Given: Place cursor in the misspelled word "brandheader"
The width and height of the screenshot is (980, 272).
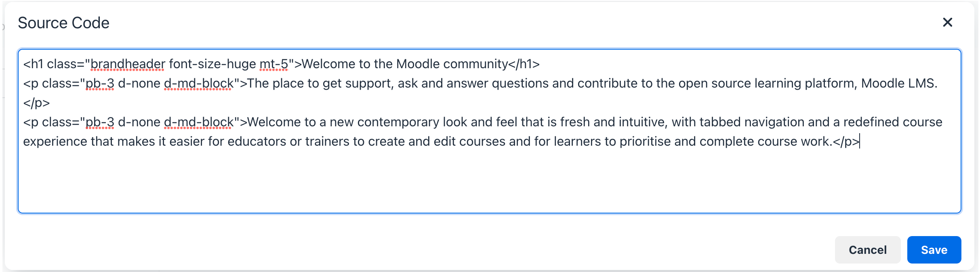Looking at the screenshot, I should pos(128,64).
